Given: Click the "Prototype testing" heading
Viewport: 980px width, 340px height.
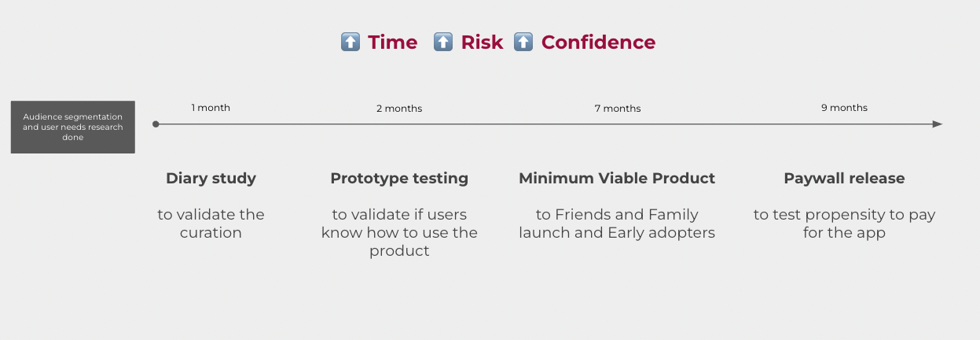Looking at the screenshot, I should (399, 179).
